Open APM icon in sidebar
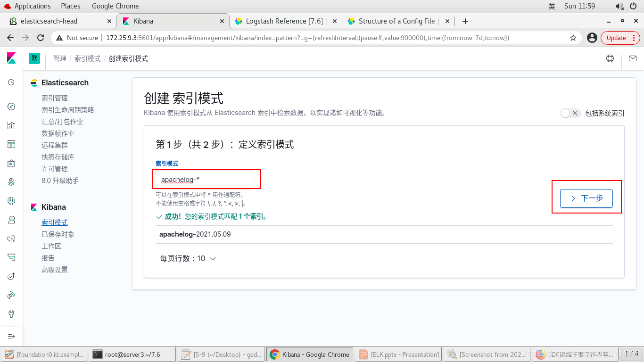644x362 pixels. point(11,257)
